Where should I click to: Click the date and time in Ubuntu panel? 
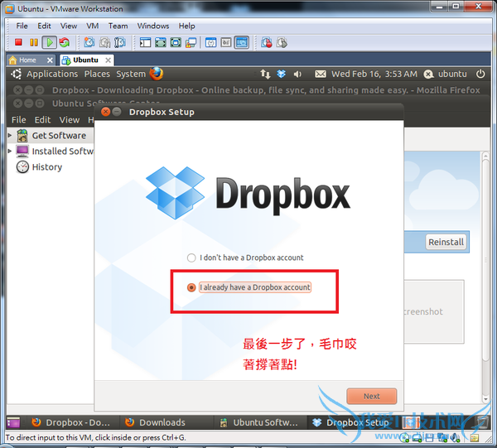(374, 74)
